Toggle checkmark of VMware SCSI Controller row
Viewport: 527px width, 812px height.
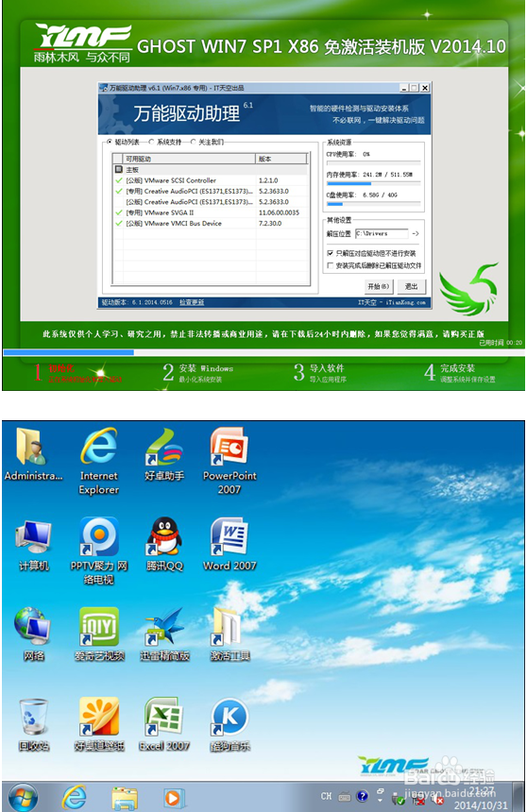[x=119, y=180]
